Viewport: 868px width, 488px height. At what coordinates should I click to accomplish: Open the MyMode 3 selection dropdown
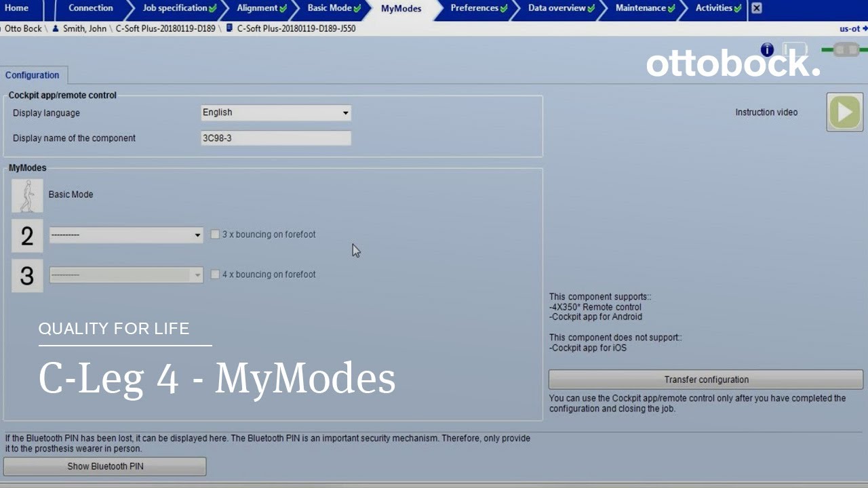coord(126,275)
